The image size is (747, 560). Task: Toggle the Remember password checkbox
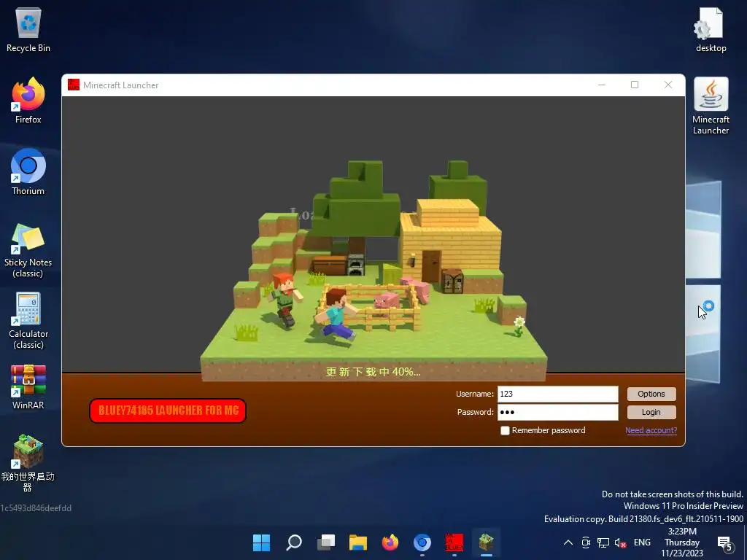click(x=505, y=430)
